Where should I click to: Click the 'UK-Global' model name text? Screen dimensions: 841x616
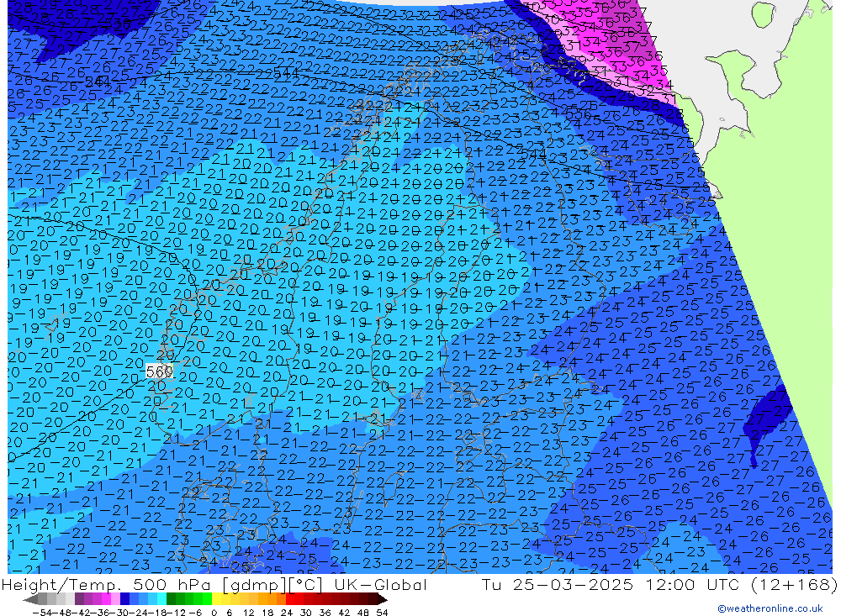point(380,584)
